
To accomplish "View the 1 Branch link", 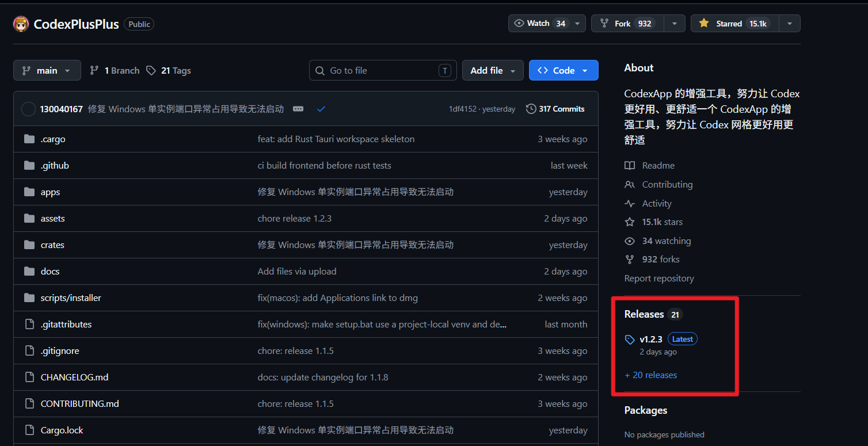I will [115, 71].
